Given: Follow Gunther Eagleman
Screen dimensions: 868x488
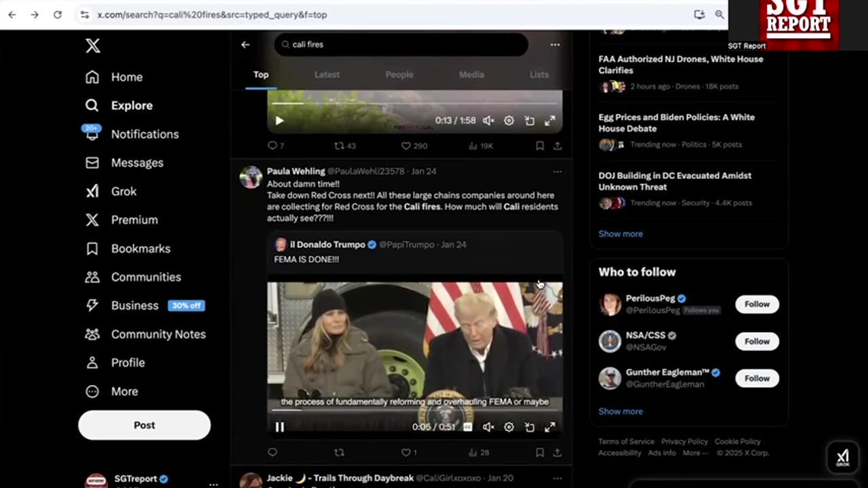Looking at the screenshot, I should [757, 378].
